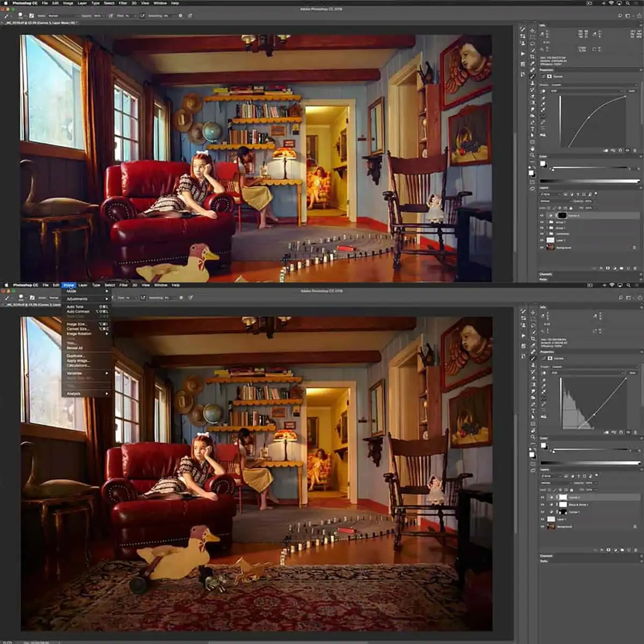
Task: Select the Brush tool in the lower window
Action: click(532, 358)
